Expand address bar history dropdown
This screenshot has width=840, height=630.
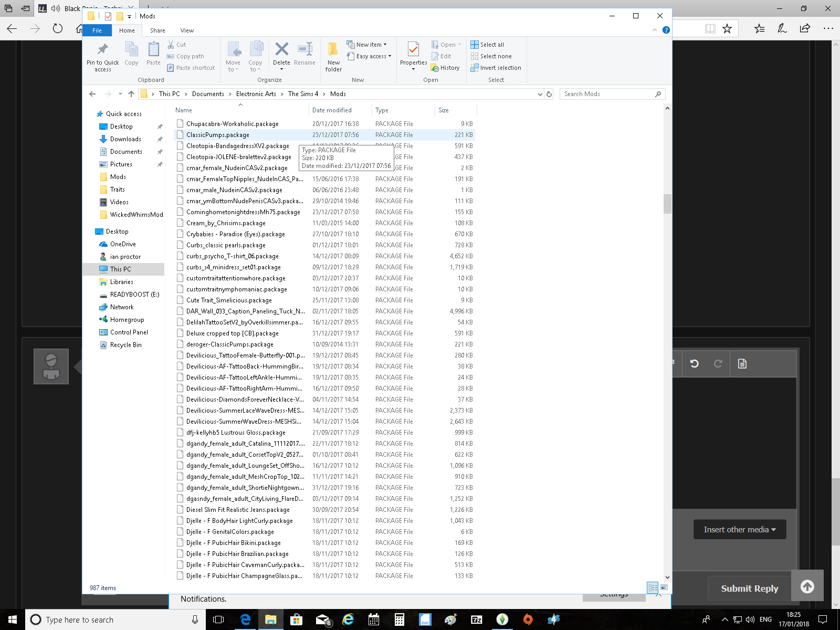[540, 94]
